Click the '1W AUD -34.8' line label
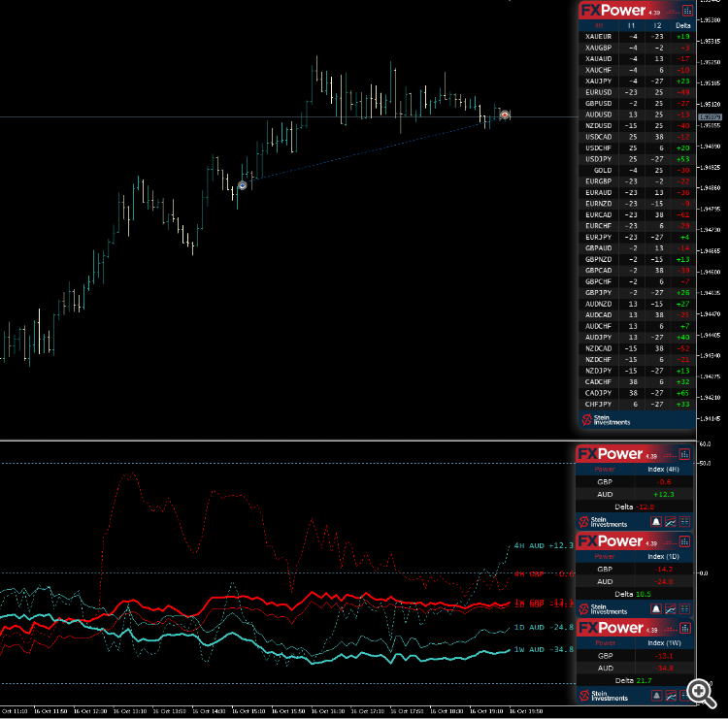 pos(544,650)
